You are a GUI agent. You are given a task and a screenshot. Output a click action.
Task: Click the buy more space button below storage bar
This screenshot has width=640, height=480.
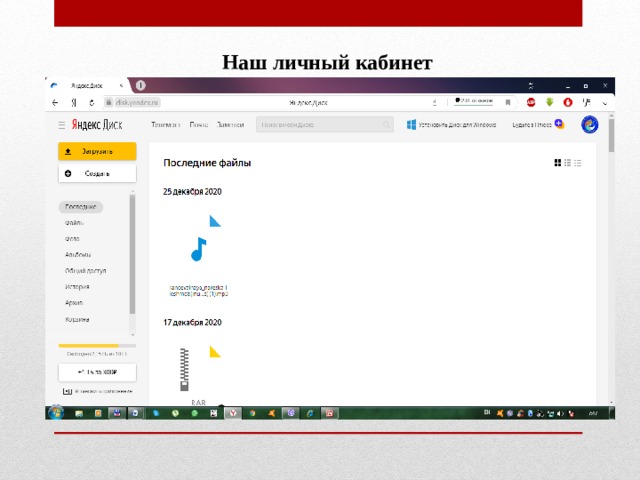click(97, 372)
